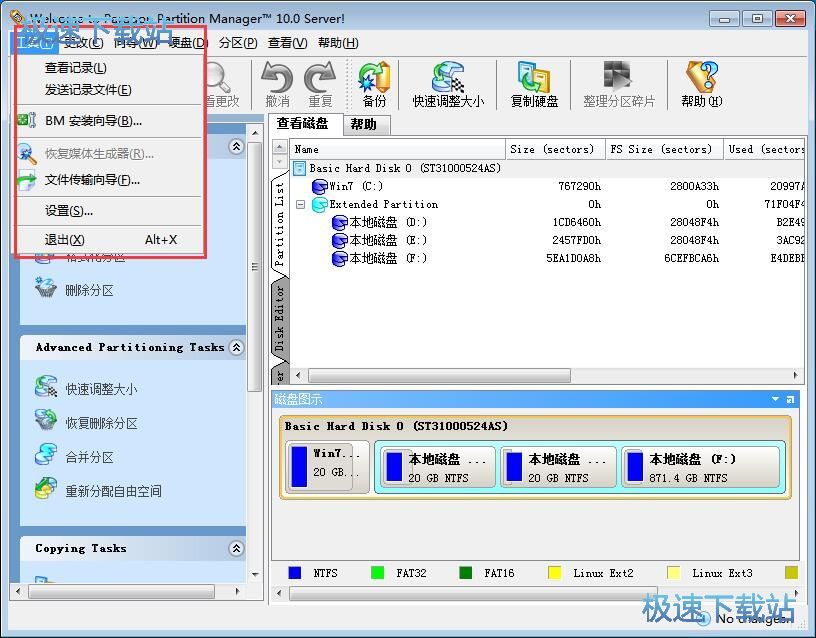This screenshot has height=638, width=816.
Task: Select the 本地磁盘 (F:) partition row icon
Action: (x=340, y=259)
